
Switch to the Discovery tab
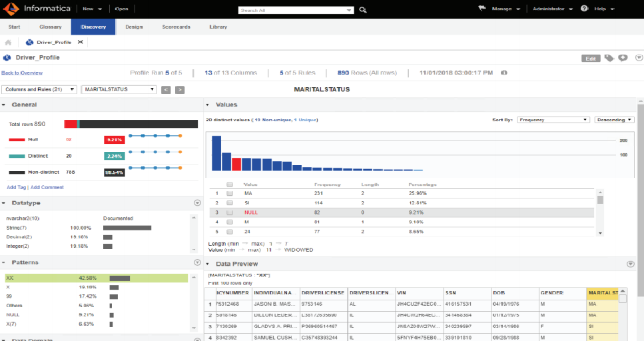point(93,27)
